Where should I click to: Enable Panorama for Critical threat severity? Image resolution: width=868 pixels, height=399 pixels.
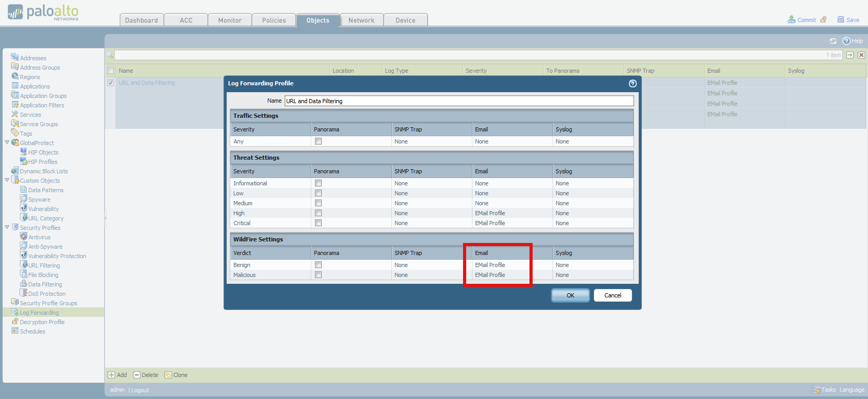click(x=318, y=223)
